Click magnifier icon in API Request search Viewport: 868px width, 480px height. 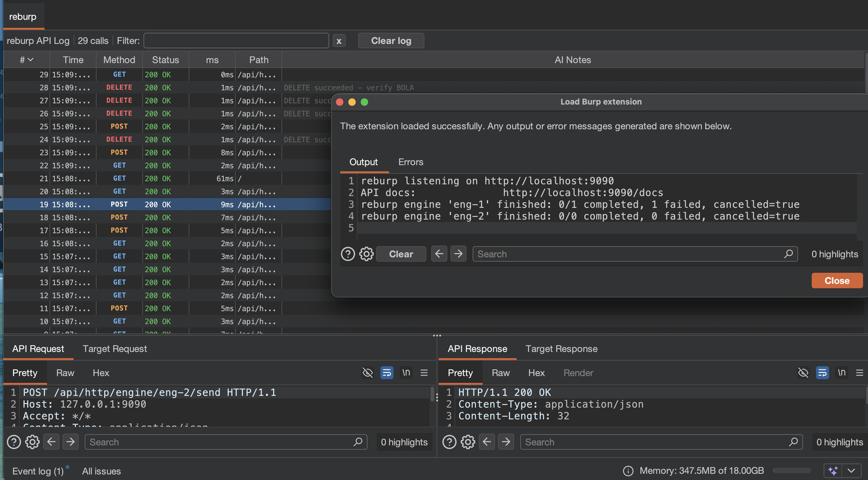click(x=358, y=442)
